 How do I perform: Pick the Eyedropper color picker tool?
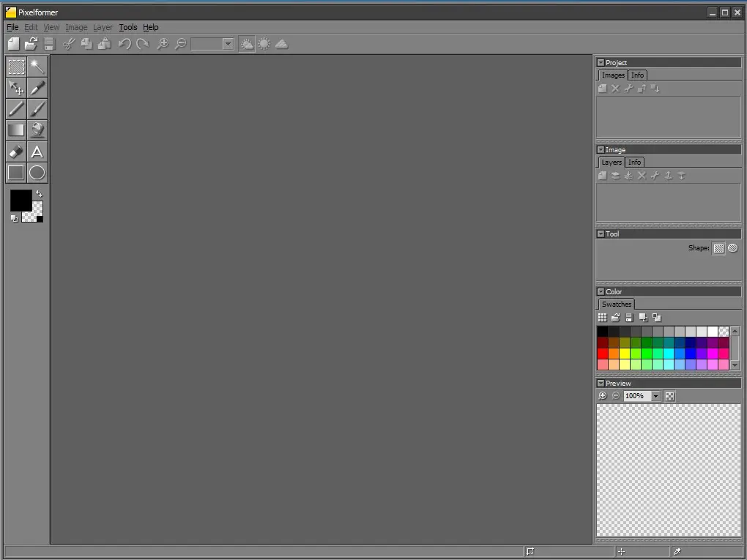click(x=37, y=88)
